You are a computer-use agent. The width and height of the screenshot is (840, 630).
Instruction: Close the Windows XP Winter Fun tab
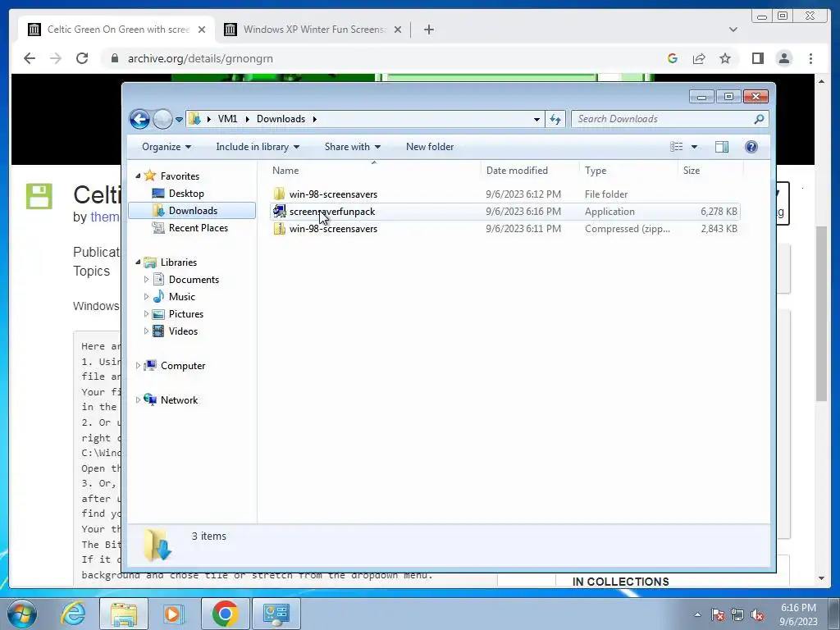(398, 30)
